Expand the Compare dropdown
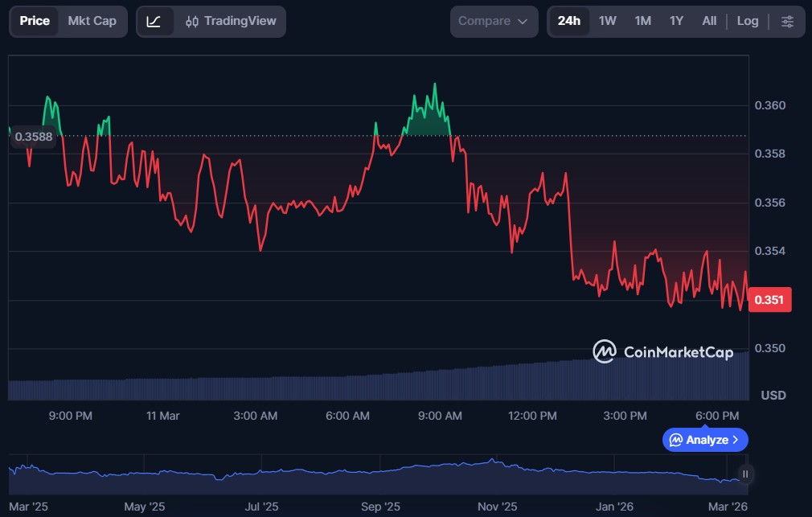Viewport: 812px width, 517px height. [494, 21]
